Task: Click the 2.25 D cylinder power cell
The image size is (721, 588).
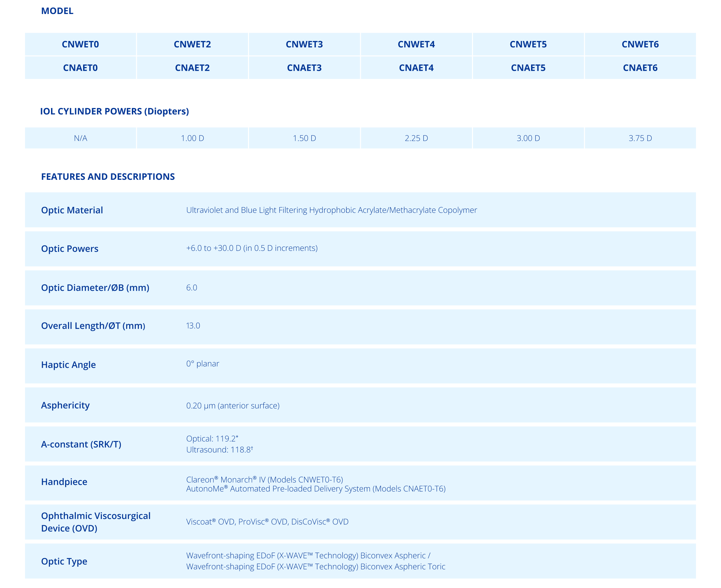Action: coord(416,138)
